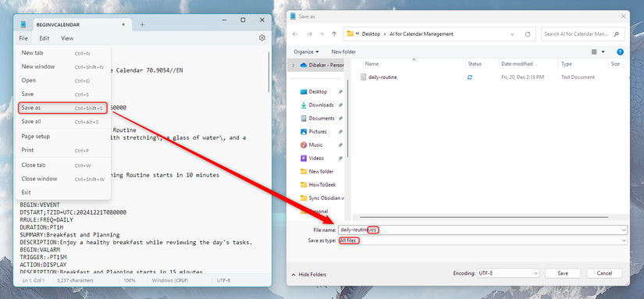Click Desktop in the address breadcrumb
Image resolution: width=644 pixels, height=299 pixels.
pyautogui.click(x=371, y=34)
